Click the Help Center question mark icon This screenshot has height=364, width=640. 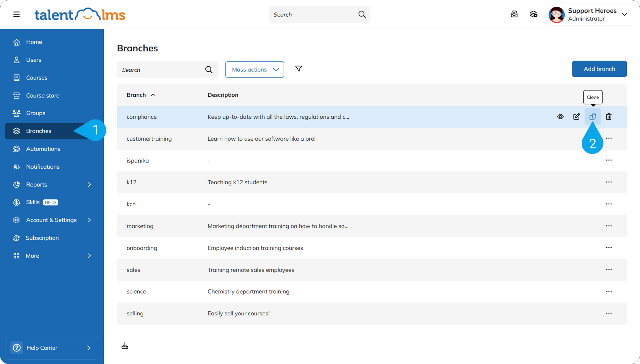click(x=17, y=348)
